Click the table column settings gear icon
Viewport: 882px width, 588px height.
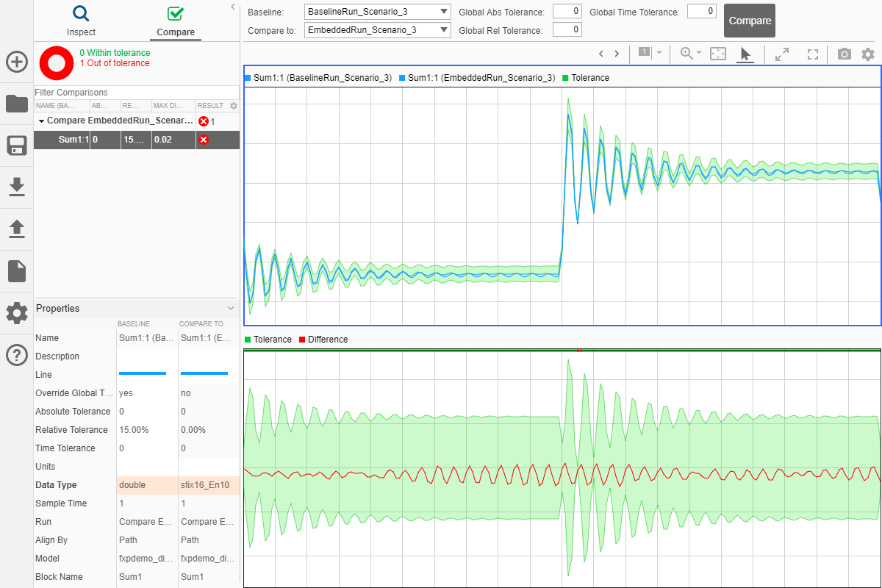point(234,106)
